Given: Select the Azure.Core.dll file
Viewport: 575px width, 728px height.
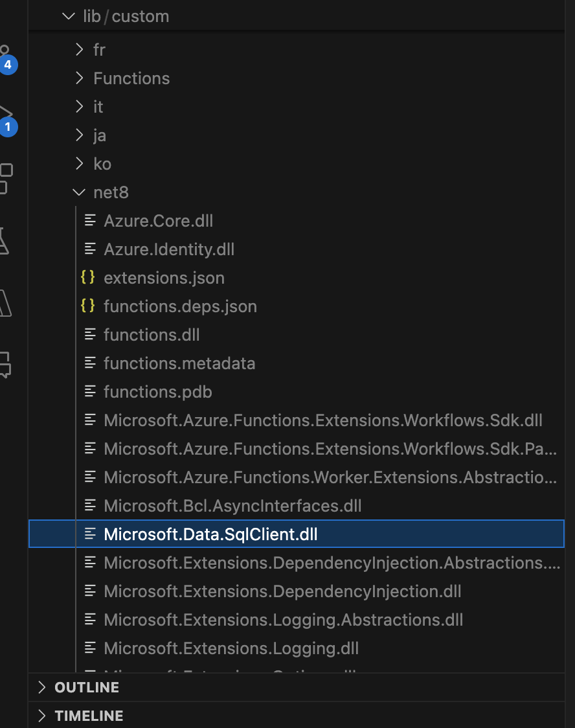Looking at the screenshot, I should coord(159,220).
